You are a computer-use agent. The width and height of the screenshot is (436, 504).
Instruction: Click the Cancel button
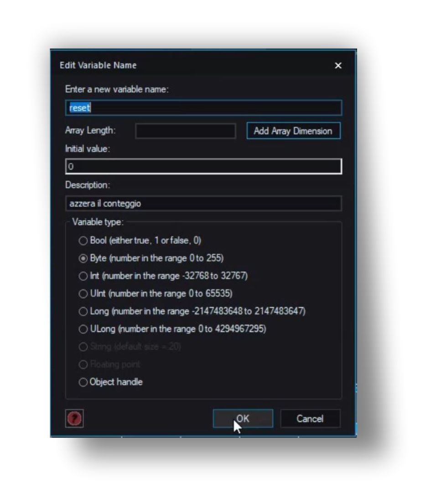pos(310,419)
